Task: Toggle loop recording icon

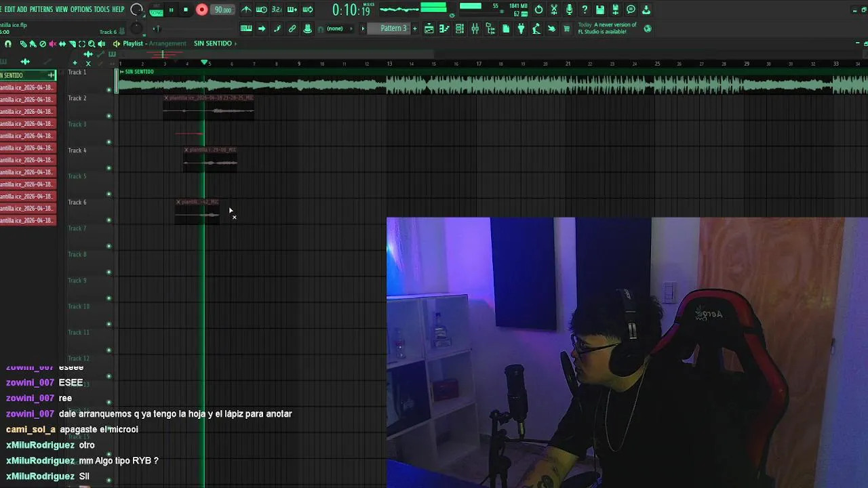Action: pyautogui.click(x=308, y=9)
